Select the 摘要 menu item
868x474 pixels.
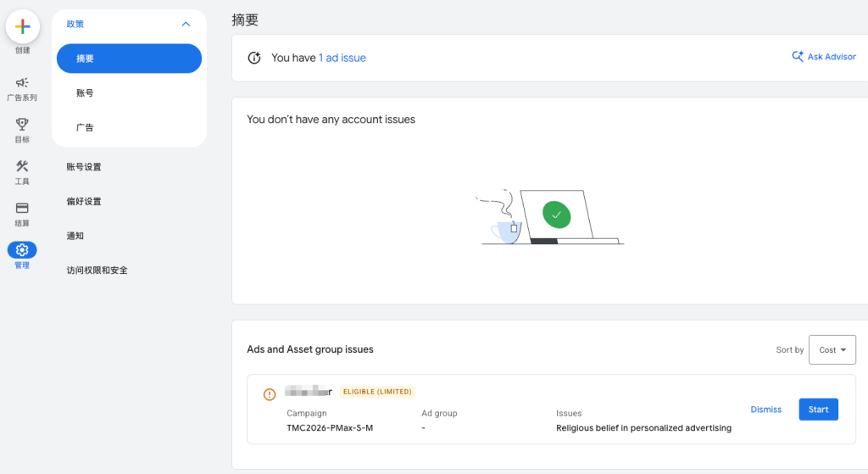click(x=129, y=59)
